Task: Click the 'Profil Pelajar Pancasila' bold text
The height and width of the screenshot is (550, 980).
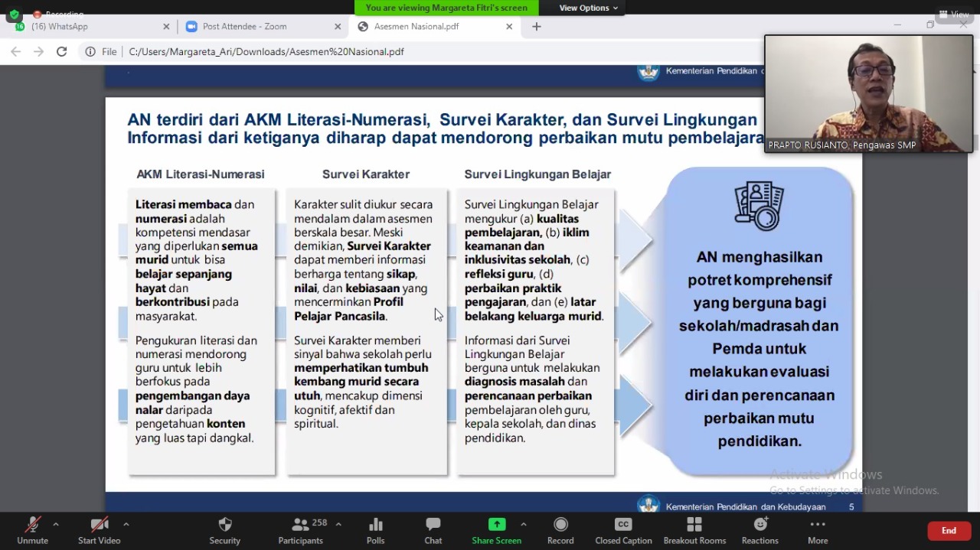Action: (x=348, y=309)
